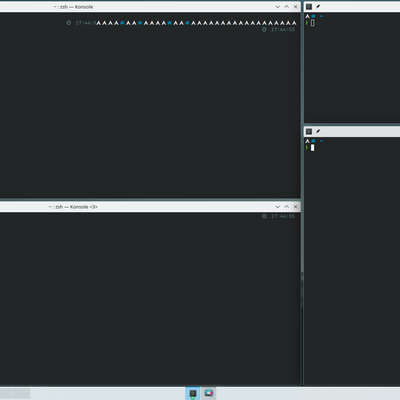
Task: Click the "~ : zsh — Konsole" title text
Action: [x=73, y=7]
